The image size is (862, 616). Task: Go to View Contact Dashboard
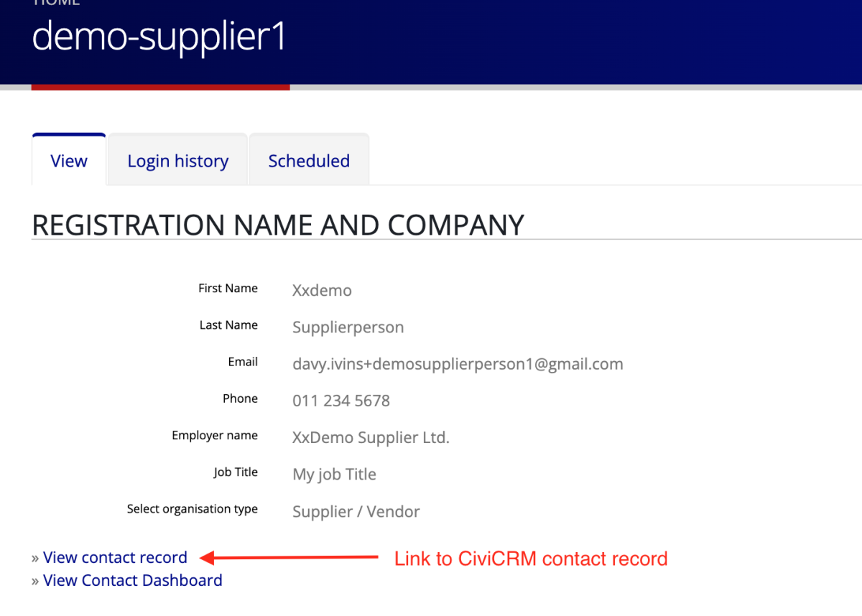133,581
